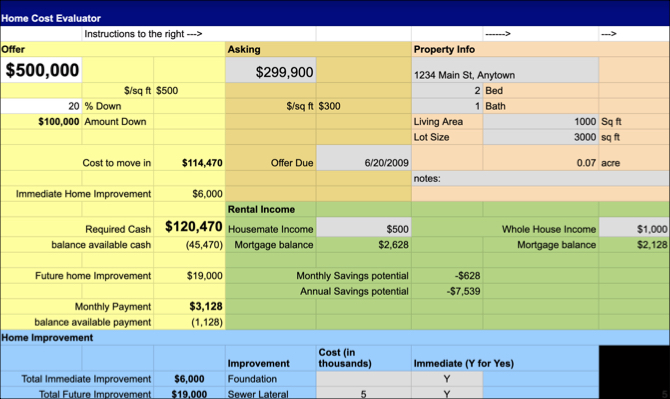670x399 pixels.
Task: Click the Foundation cost input cell
Action: click(364, 379)
